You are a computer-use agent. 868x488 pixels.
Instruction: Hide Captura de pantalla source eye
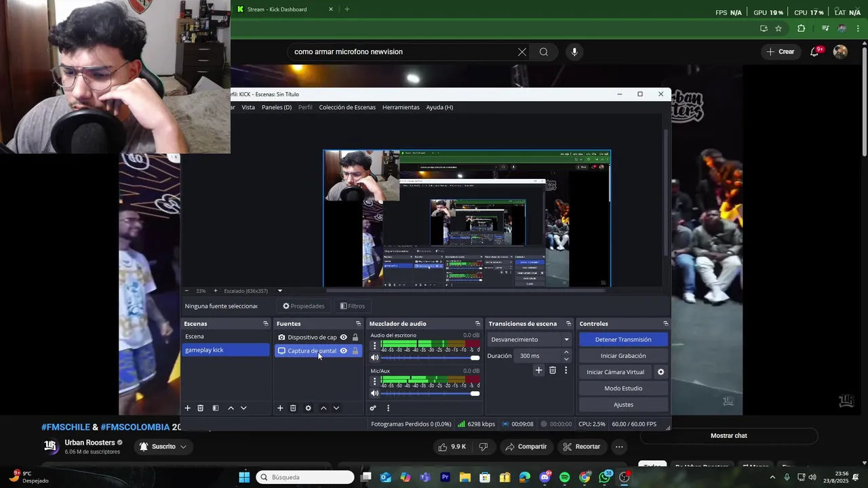click(x=343, y=350)
